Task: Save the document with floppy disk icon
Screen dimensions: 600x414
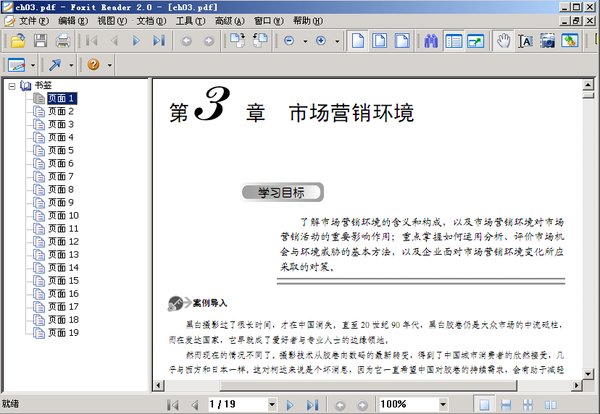Action: click(40, 41)
